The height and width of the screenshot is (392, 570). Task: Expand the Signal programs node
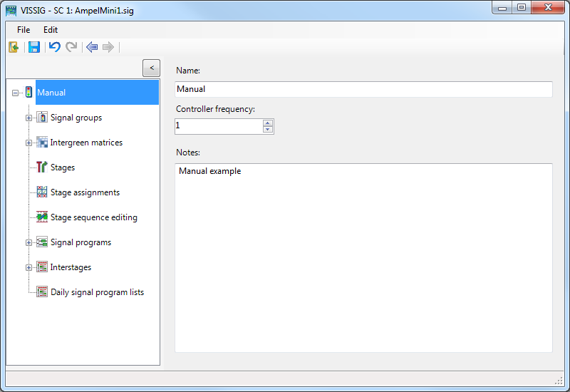point(29,242)
